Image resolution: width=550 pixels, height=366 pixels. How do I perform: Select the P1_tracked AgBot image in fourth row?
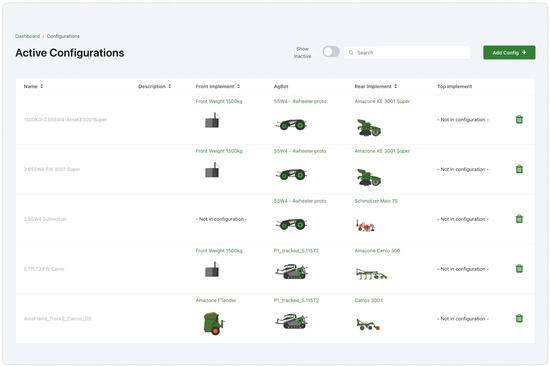291,272
